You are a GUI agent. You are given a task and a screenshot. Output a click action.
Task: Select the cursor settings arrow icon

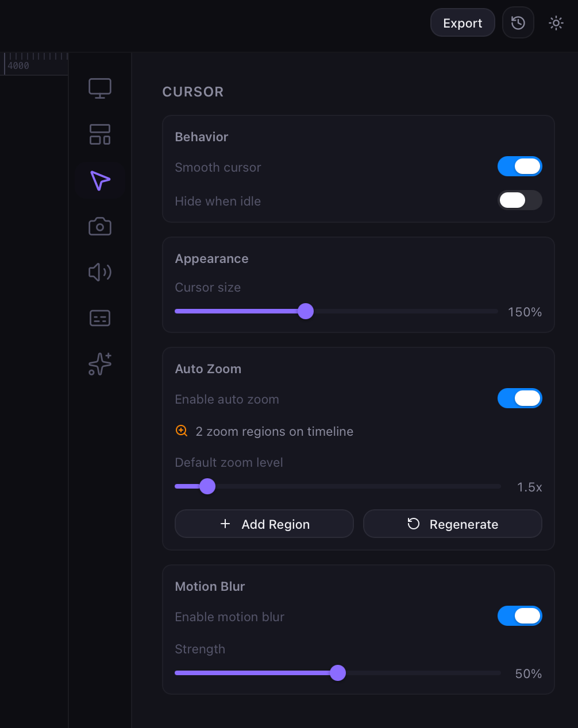pos(100,180)
